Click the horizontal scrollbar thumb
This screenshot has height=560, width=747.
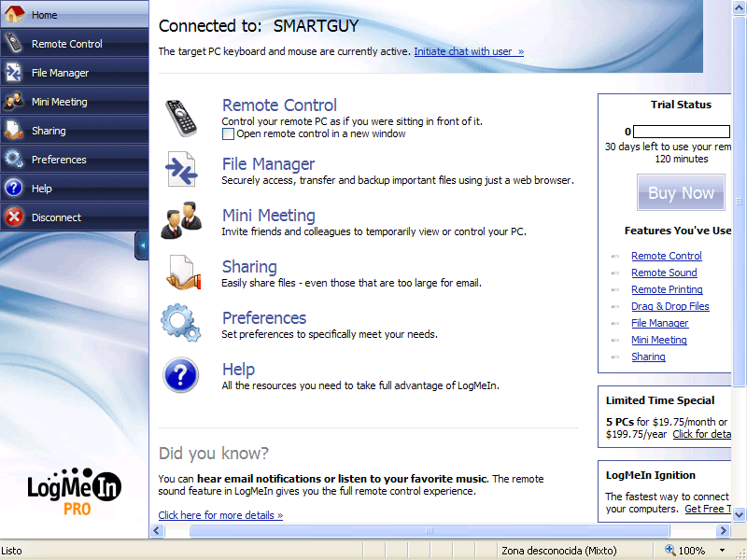click(430, 531)
